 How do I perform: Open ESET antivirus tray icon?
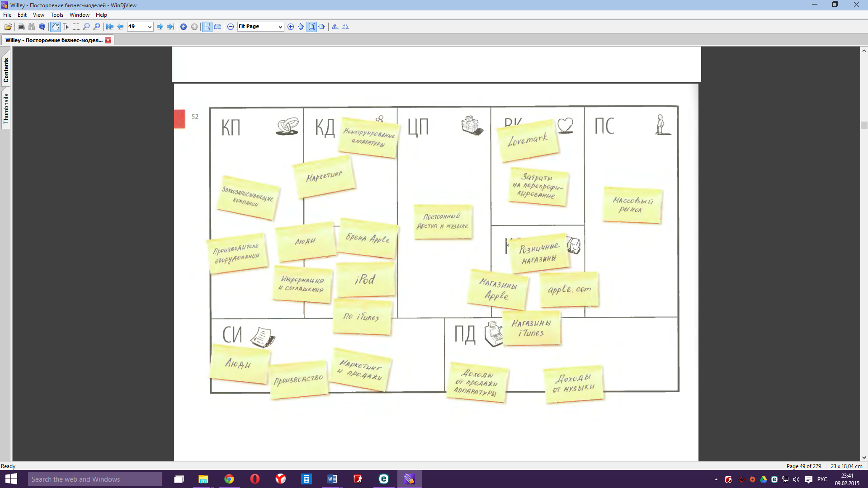coord(774,479)
